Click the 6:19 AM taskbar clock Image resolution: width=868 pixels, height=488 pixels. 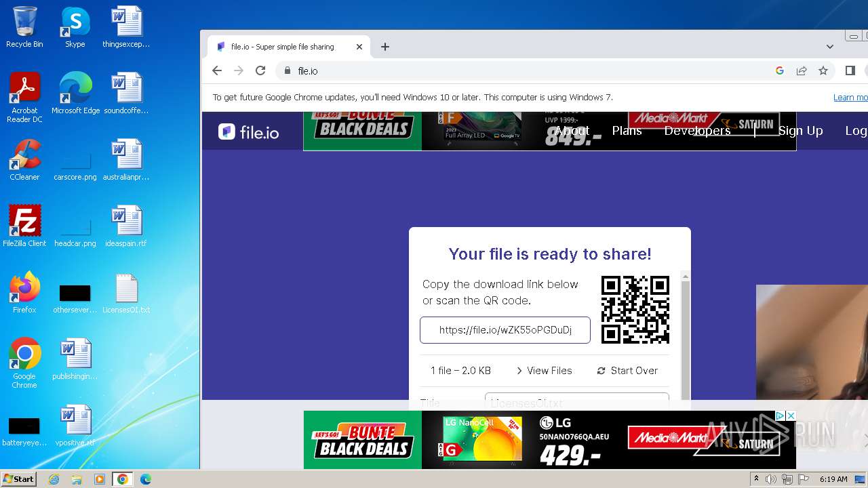point(833,479)
